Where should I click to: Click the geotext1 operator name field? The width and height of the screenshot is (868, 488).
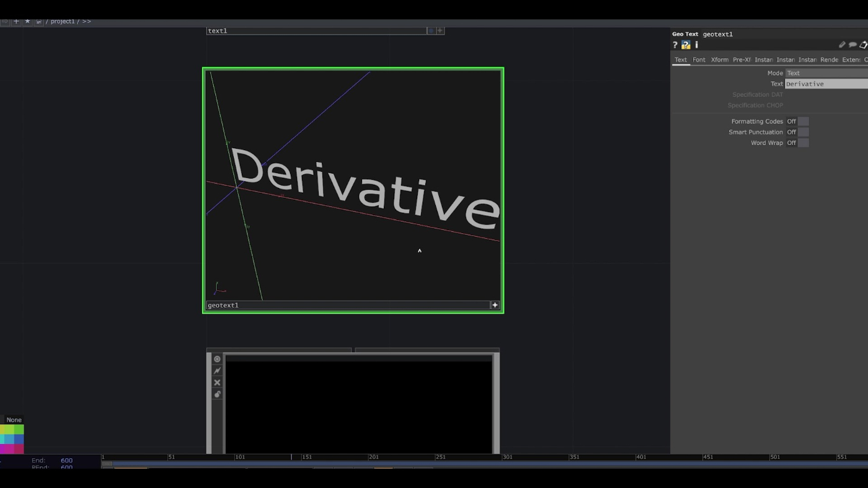tap(718, 34)
